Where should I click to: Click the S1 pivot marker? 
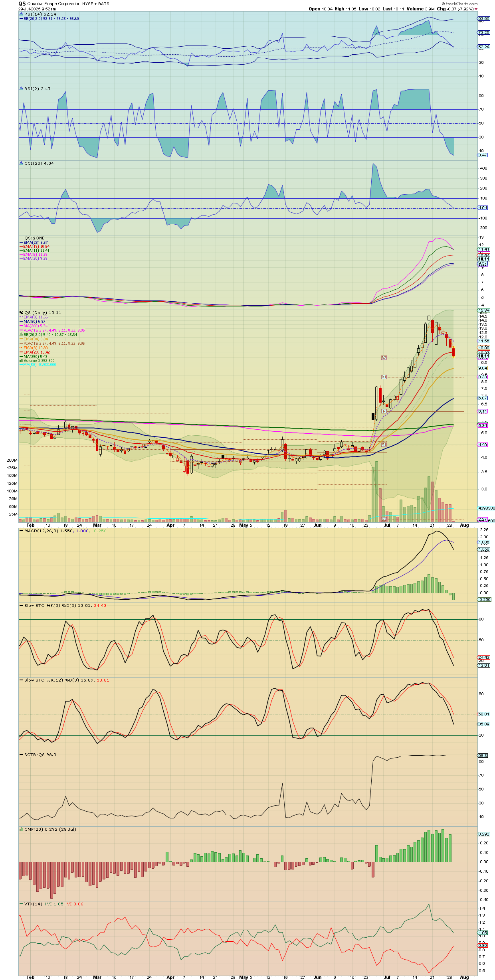coord(384,445)
